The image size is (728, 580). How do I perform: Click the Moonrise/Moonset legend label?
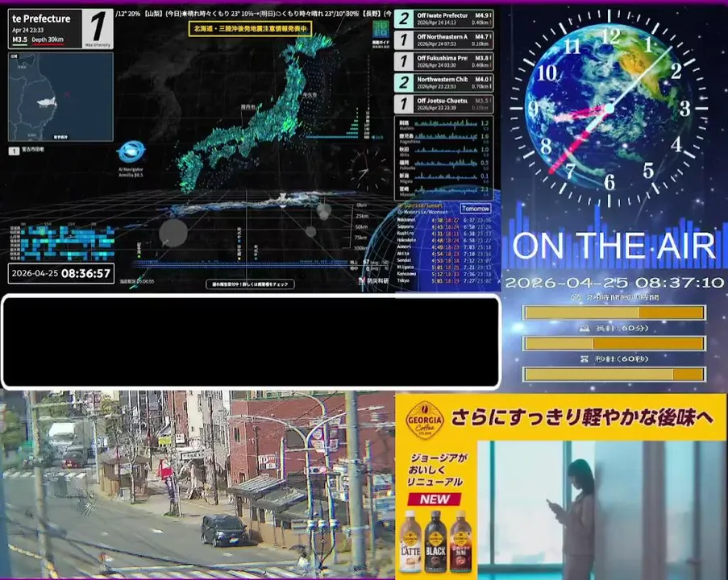pyautogui.click(x=422, y=212)
